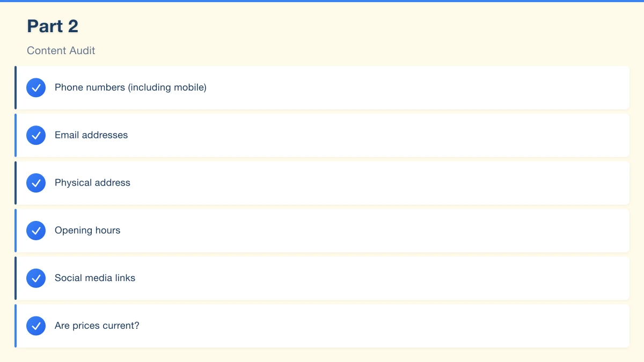The image size is (644, 362).
Task: Select the check icon next to Physical address
Action: [x=36, y=183]
